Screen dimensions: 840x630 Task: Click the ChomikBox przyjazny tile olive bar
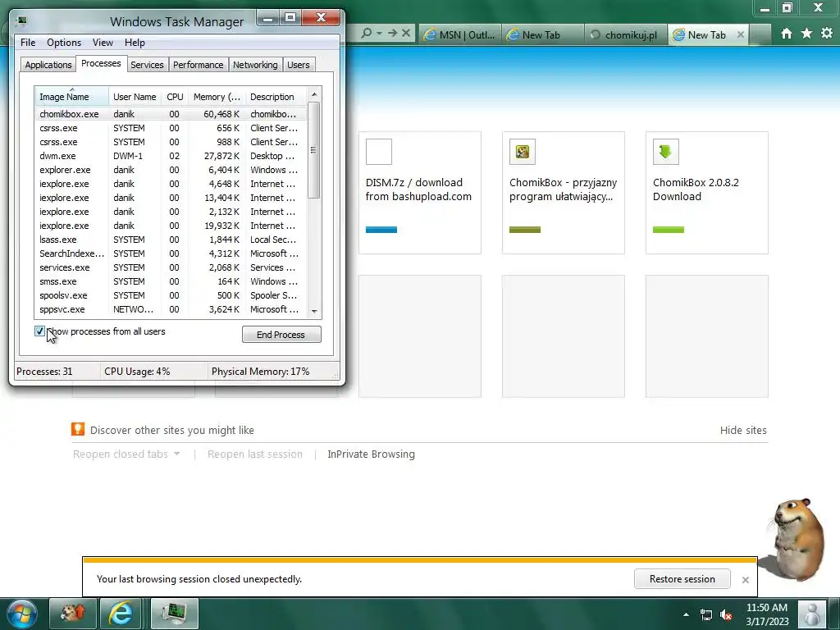[x=525, y=230]
